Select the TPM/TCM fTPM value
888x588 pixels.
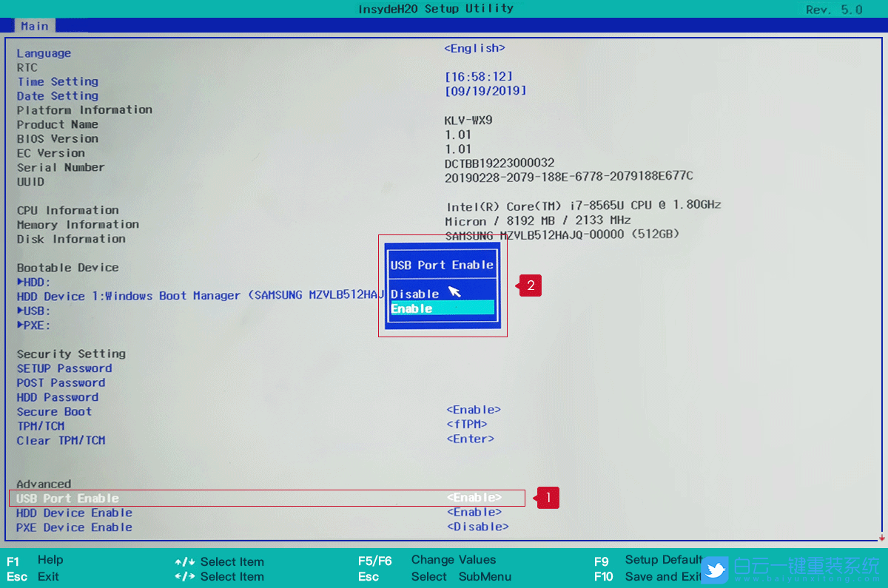point(466,425)
